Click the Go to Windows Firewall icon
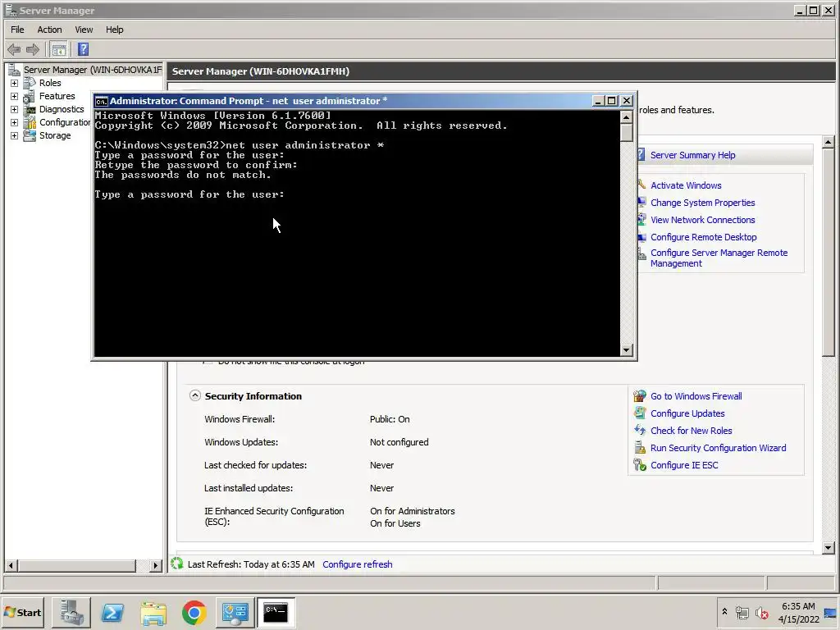Viewport: 840px width, 630px height. click(640, 396)
